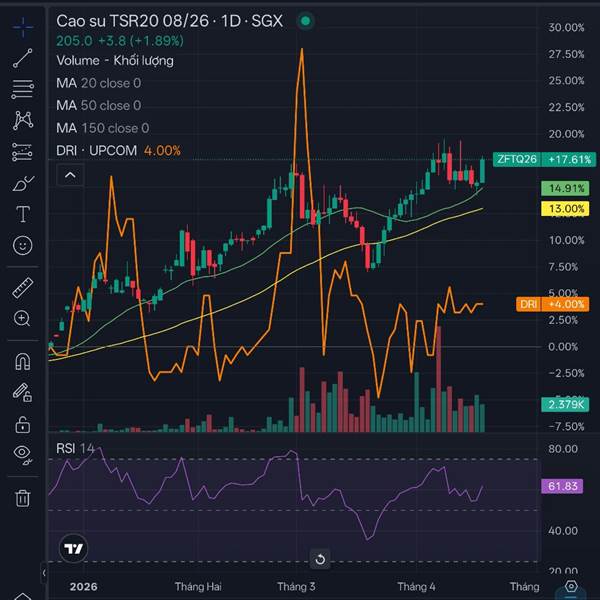This screenshot has height=600, width=600.
Task: Select the crosshair cursor tool
Action: coord(23,27)
